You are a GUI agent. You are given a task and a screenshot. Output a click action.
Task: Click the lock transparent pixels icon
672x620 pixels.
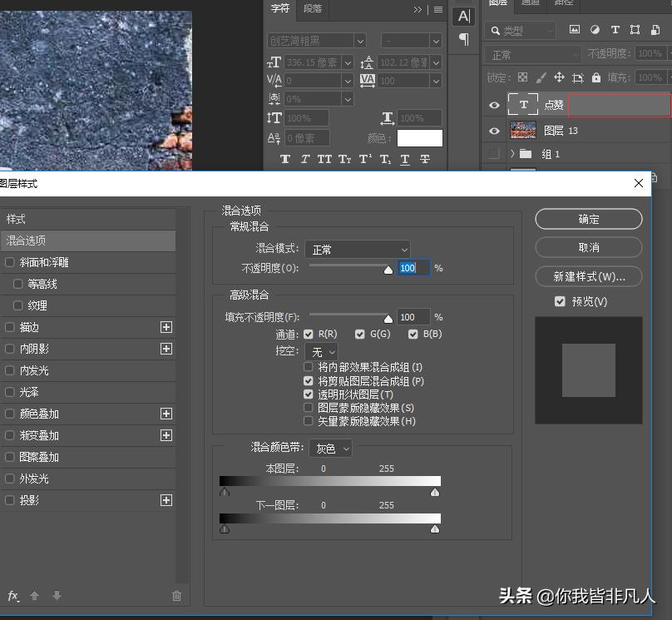522,77
